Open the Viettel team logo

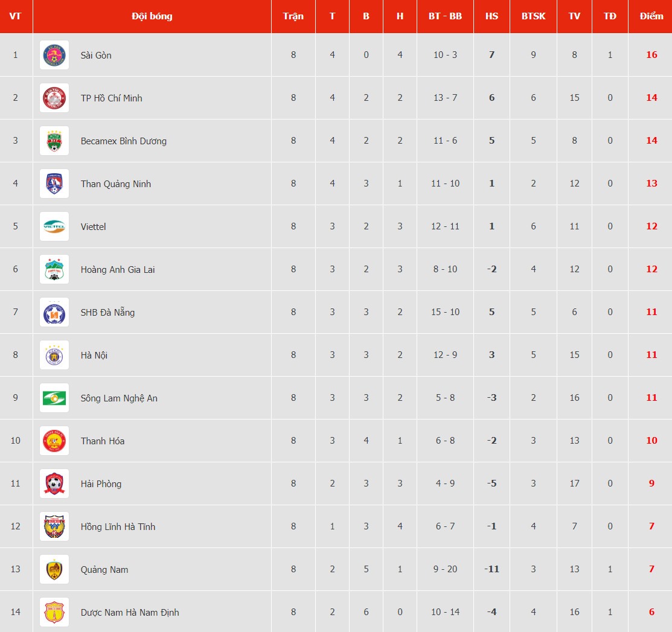coord(54,227)
